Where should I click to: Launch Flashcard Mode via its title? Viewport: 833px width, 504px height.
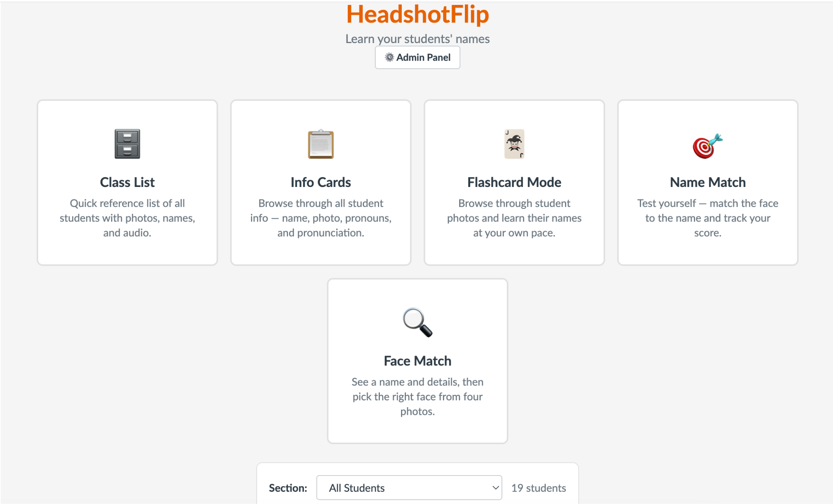(514, 182)
